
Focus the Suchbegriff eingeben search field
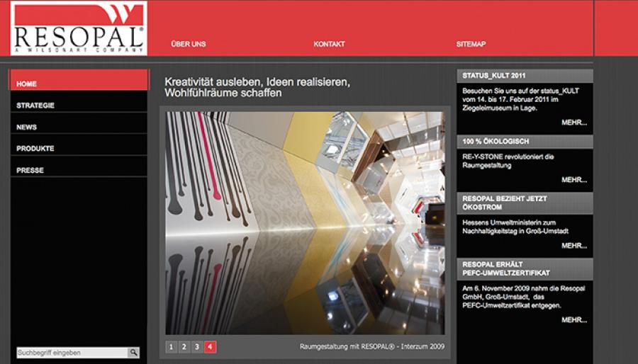click(x=72, y=353)
